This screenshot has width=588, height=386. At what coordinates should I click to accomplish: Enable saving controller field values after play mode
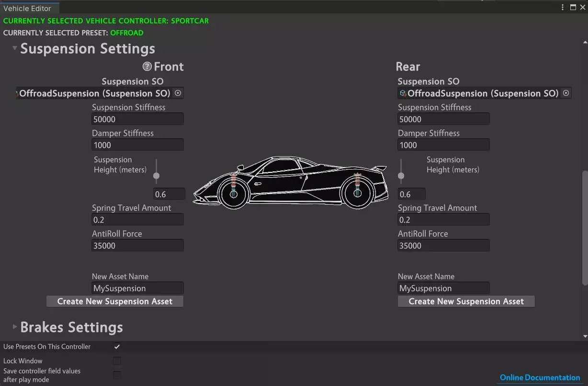(117, 375)
